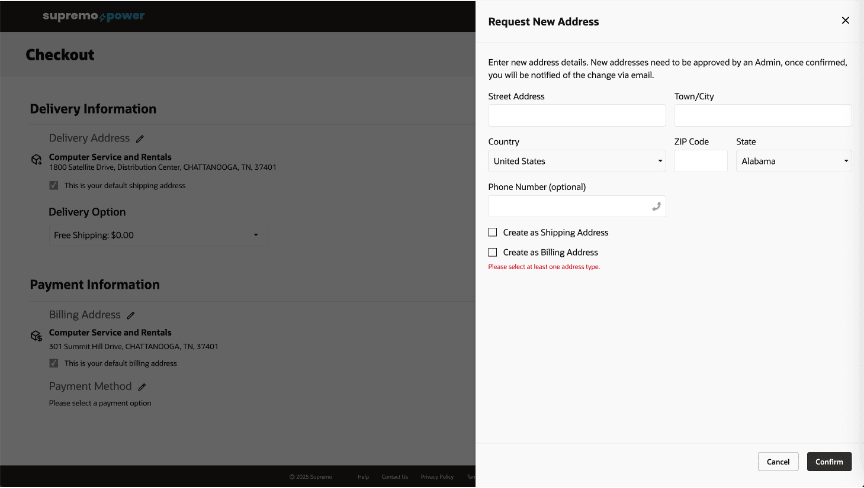The image size is (864, 488).
Task: Toggle the default billing address checkbox
Action: (53, 364)
